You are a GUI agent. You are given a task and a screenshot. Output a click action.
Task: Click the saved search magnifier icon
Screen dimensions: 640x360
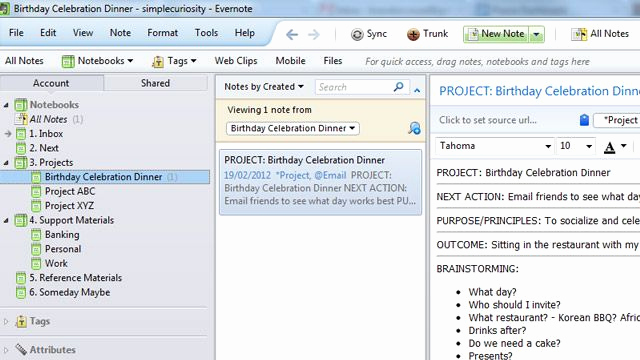[x=414, y=128]
